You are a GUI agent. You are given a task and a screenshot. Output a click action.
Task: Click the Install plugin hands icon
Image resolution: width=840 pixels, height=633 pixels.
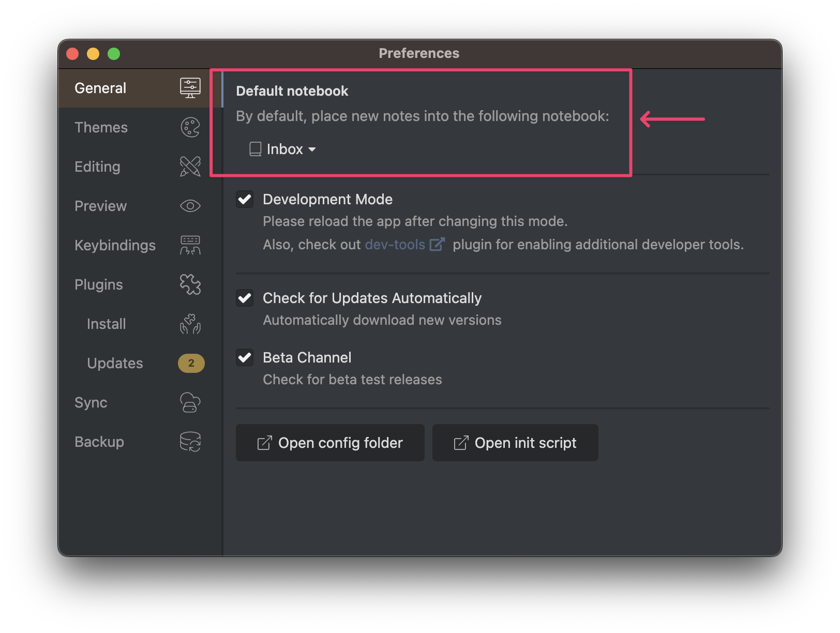pyautogui.click(x=190, y=324)
